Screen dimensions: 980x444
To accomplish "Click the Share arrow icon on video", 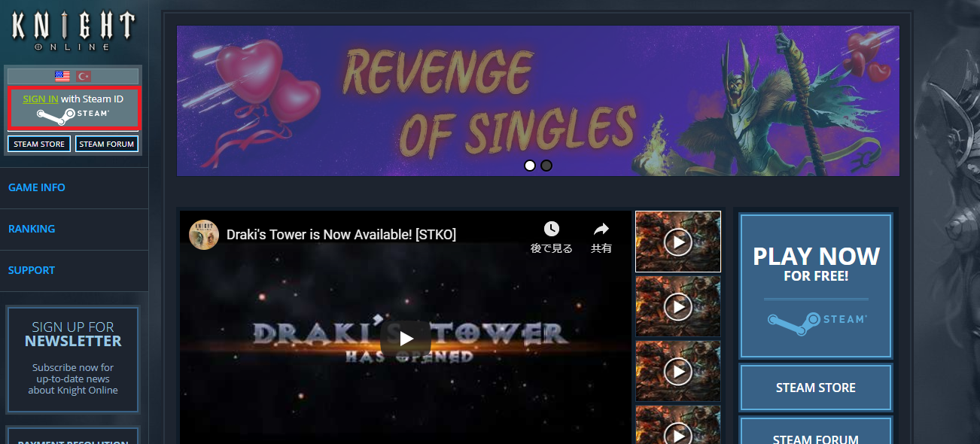I will pyautogui.click(x=601, y=230).
